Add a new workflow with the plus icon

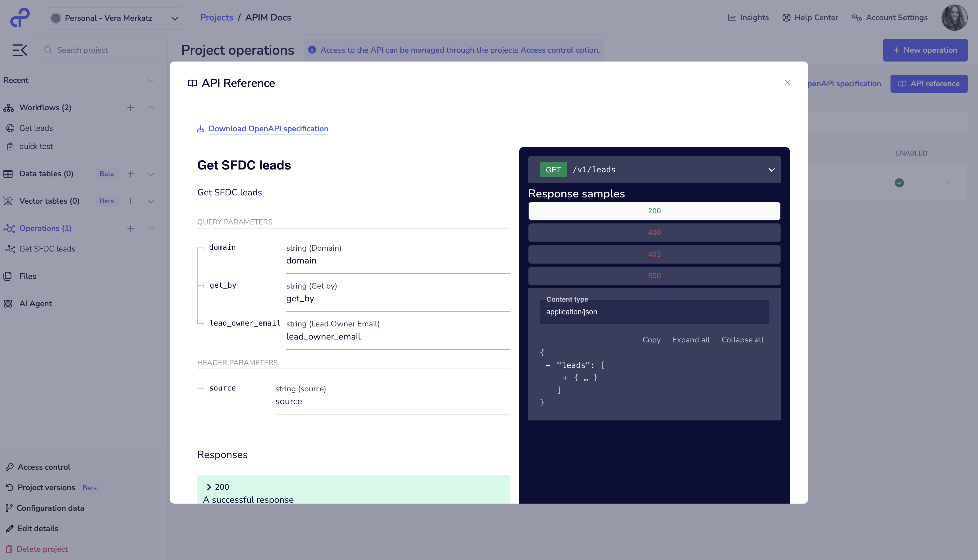(131, 108)
